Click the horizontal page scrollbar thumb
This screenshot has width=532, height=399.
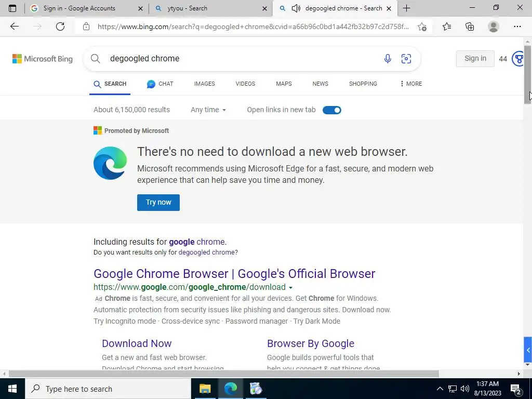tap(223, 374)
